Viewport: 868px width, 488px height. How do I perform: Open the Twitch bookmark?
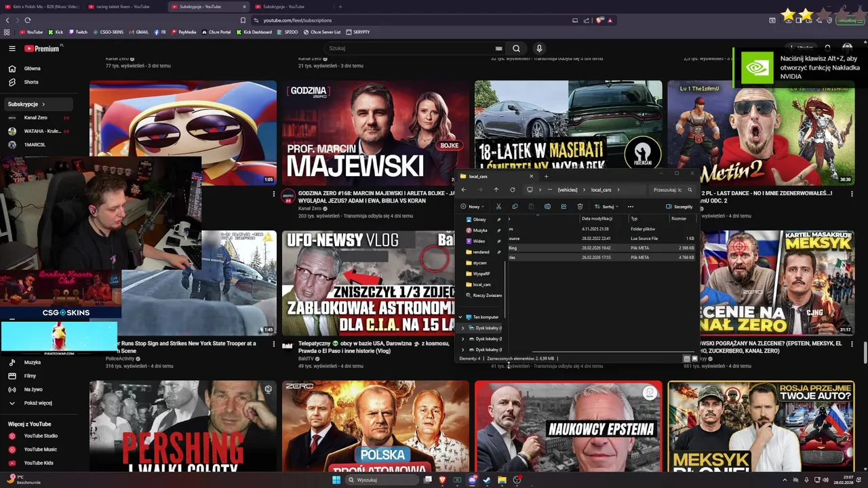[78, 32]
